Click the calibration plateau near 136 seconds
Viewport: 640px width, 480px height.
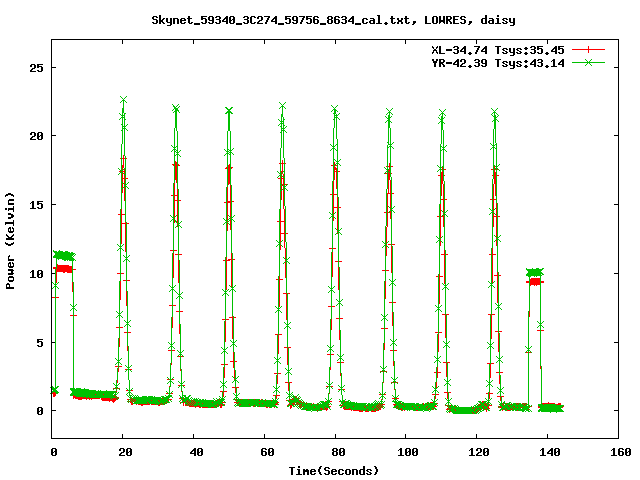click(535, 272)
